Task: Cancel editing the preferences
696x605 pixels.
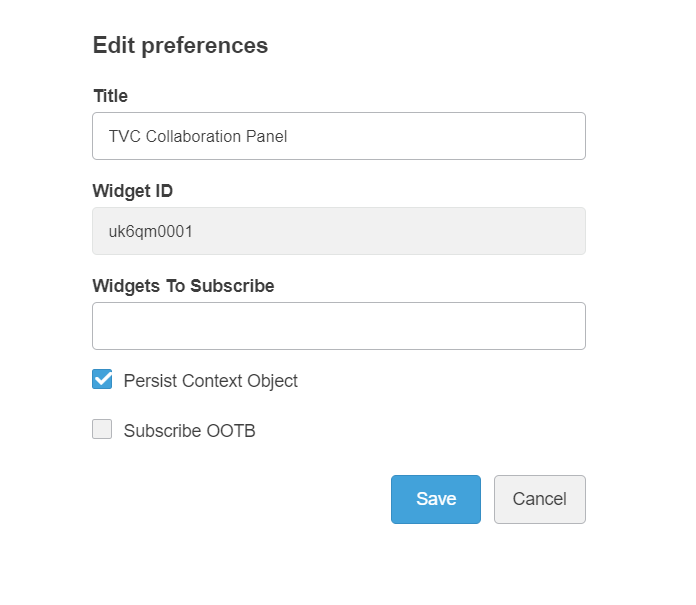Action: 539,499
